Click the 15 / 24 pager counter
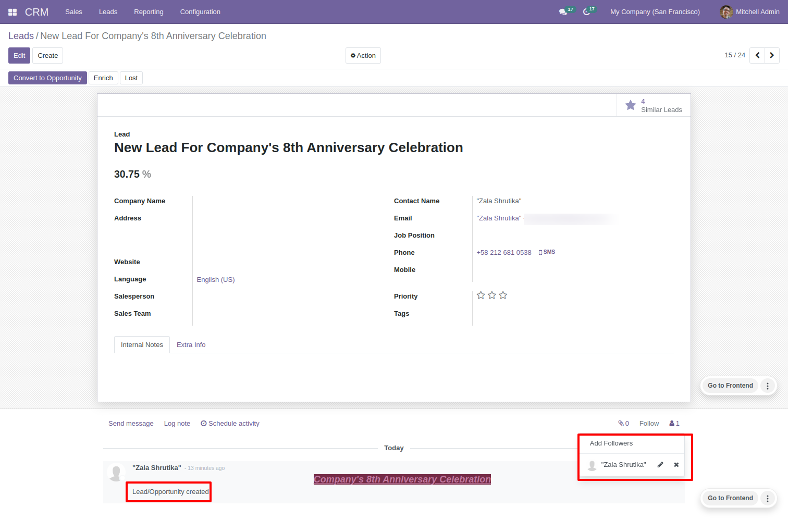Image resolution: width=788 pixels, height=532 pixels. pos(735,55)
